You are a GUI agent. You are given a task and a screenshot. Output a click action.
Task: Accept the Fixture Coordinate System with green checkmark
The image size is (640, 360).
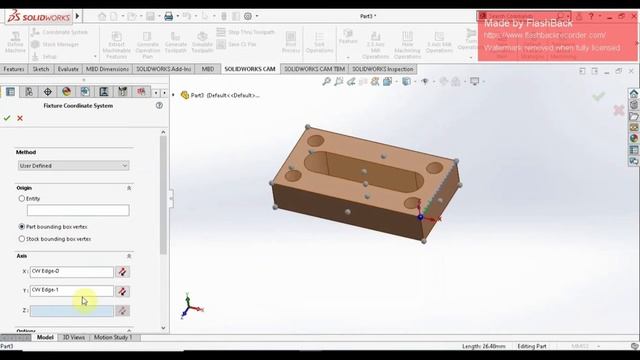coord(7,118)
